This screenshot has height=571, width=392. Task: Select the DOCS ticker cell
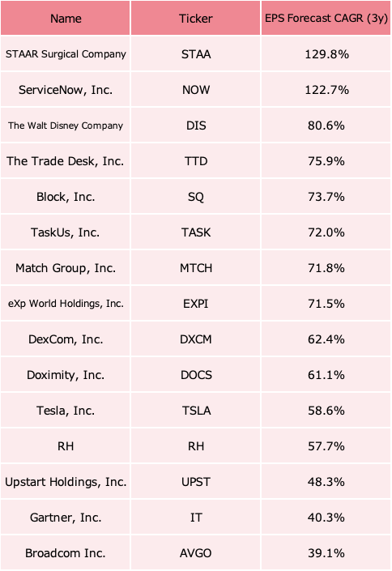(x=196, y=375)
